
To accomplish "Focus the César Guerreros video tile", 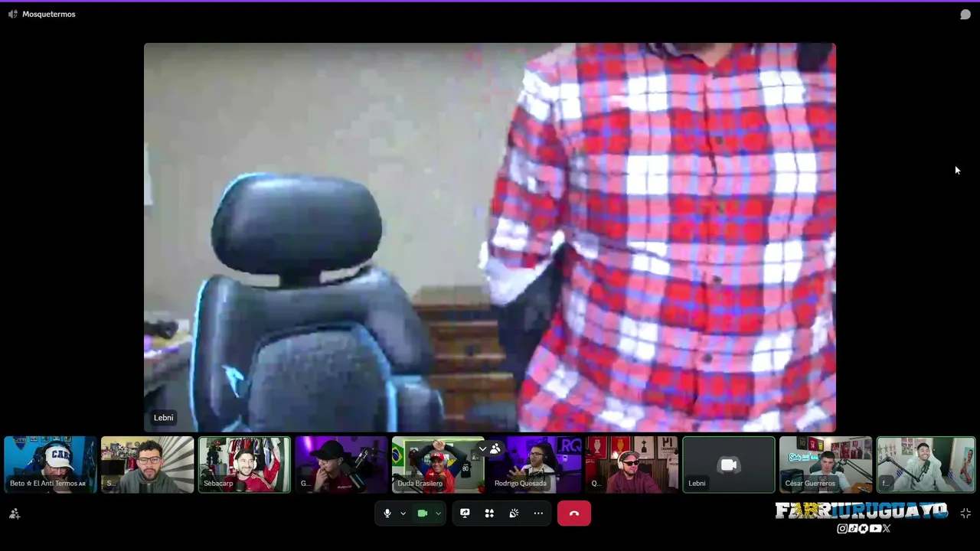I will 825,465.
